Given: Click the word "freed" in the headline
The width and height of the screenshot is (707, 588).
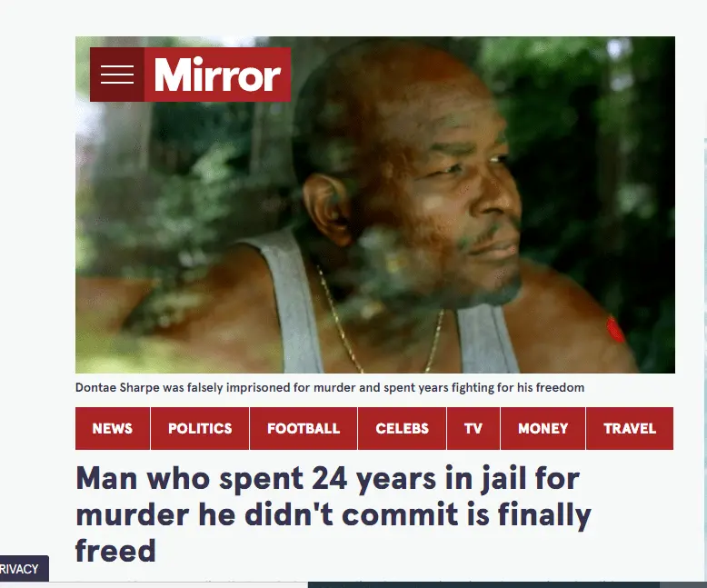Looking at the screenshot, I should point(115,551).
